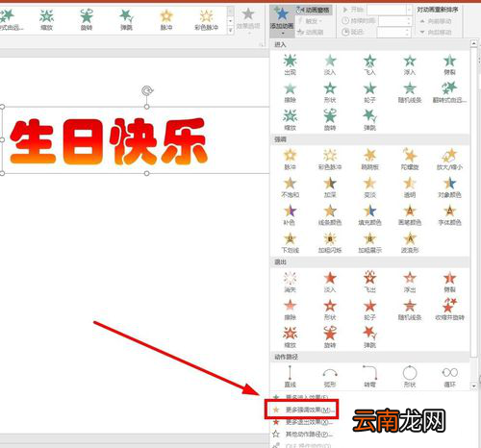Select the 浮出 (Float Out) exit effect
Screen dimensions: 481x448
(410, 282)
